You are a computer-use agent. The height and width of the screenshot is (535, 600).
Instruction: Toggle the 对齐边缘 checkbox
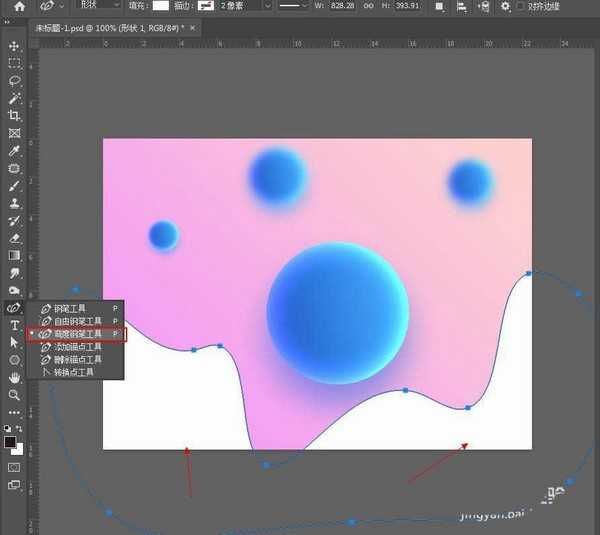tap(520, 6)
